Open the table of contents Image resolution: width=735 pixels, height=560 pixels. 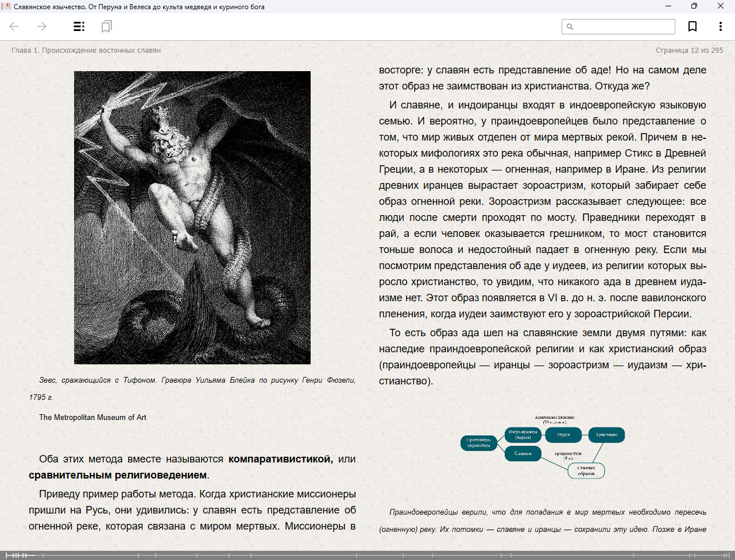tap(79, 26)
